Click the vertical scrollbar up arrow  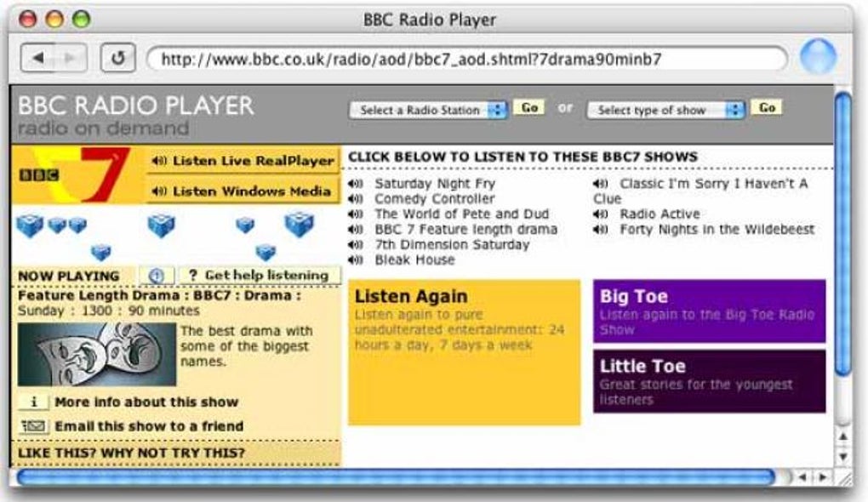pyautogui.click(x=843, y=437)
